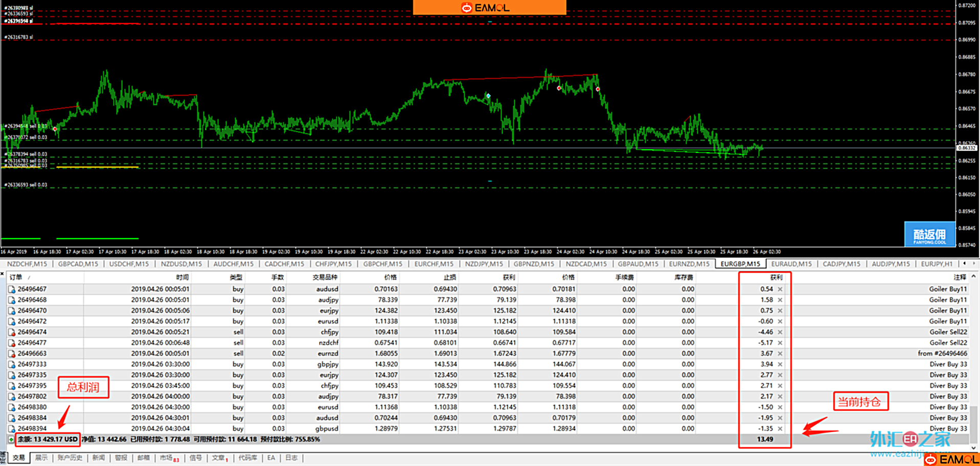Click the order icon beside ticket 26496474
This screenshot has height=466, width=980.
coord(11,332)
